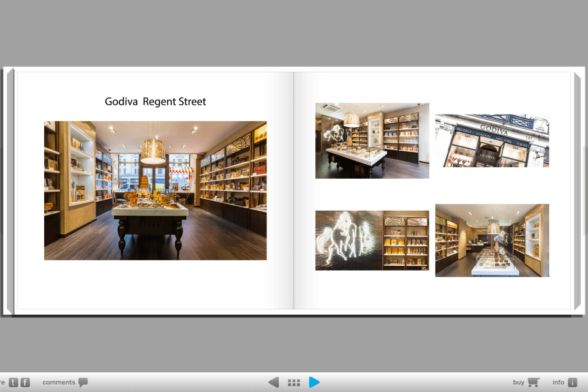Screen dimensions: 588x392
Task: Share the book on Facebook
Action: pos(25,382)
